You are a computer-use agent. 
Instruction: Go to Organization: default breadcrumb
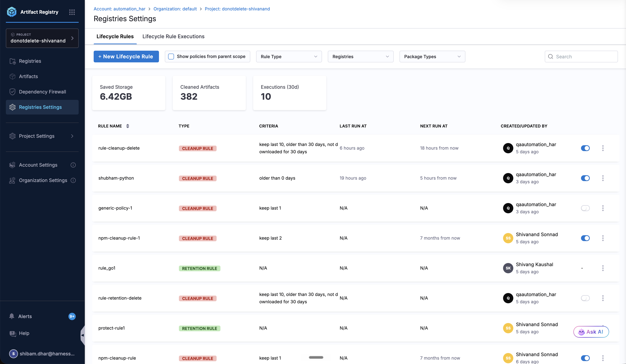175,9
